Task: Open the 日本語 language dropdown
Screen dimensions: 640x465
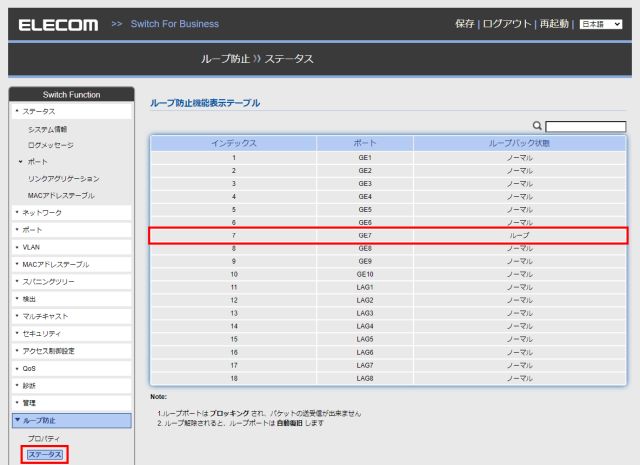Action: tap(602, 23)
